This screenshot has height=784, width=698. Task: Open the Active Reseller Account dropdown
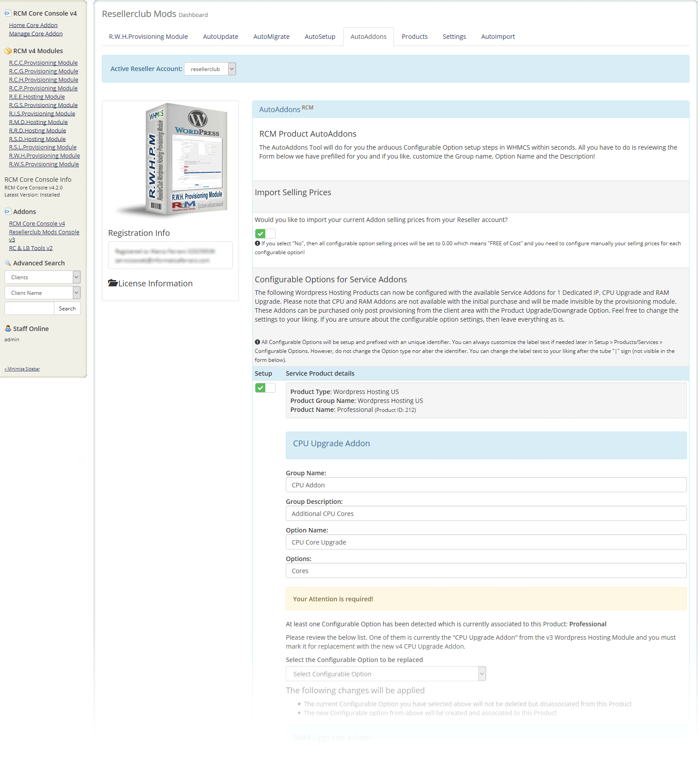point(210,69)
